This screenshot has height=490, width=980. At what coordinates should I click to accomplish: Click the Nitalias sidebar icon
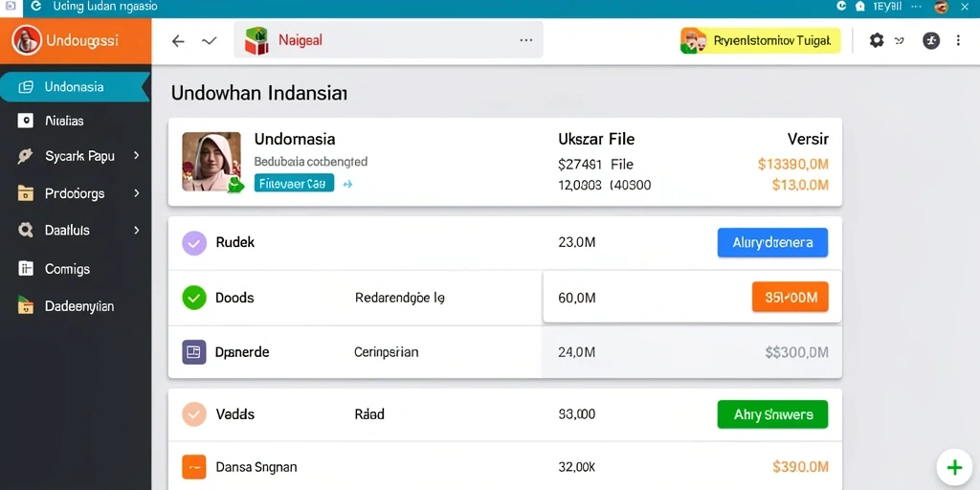coord(26,121)
